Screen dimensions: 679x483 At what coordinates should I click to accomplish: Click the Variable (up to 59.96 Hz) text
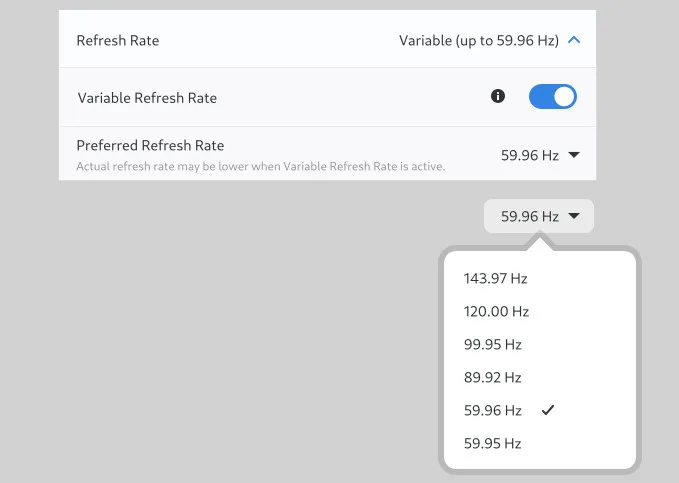(x=479, y=41)
